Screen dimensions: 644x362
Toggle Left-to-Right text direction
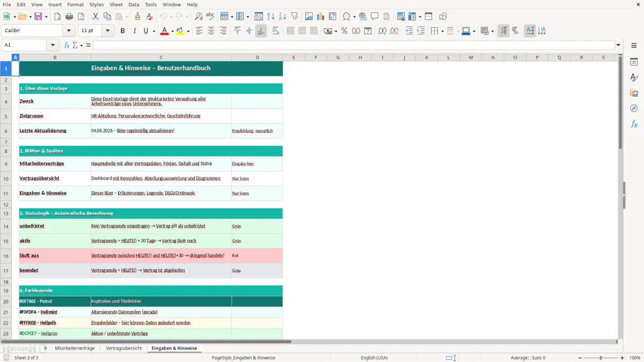click(503, 31)
